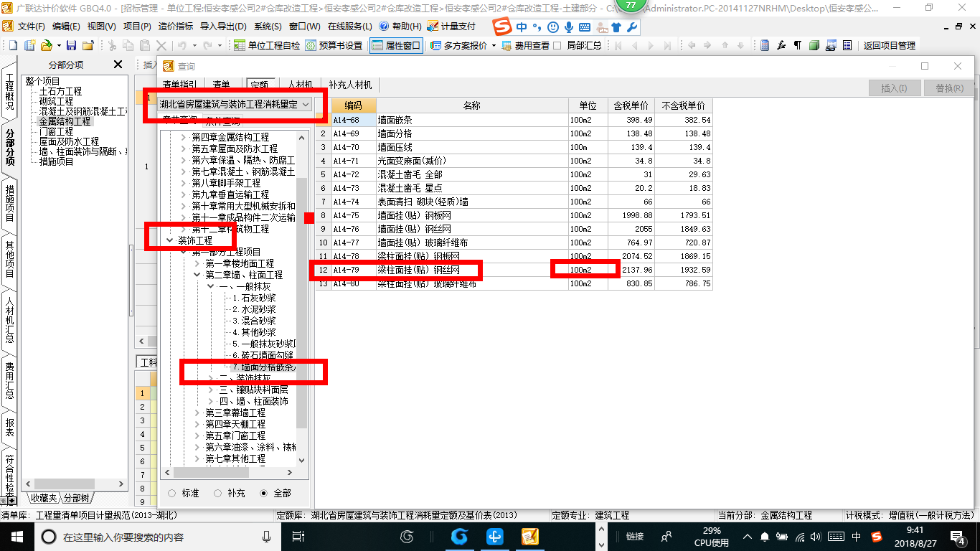Collapse 一、一般抹灰 tree node
The width and height of the screenshot is (980, 551).
pos(211,286)
